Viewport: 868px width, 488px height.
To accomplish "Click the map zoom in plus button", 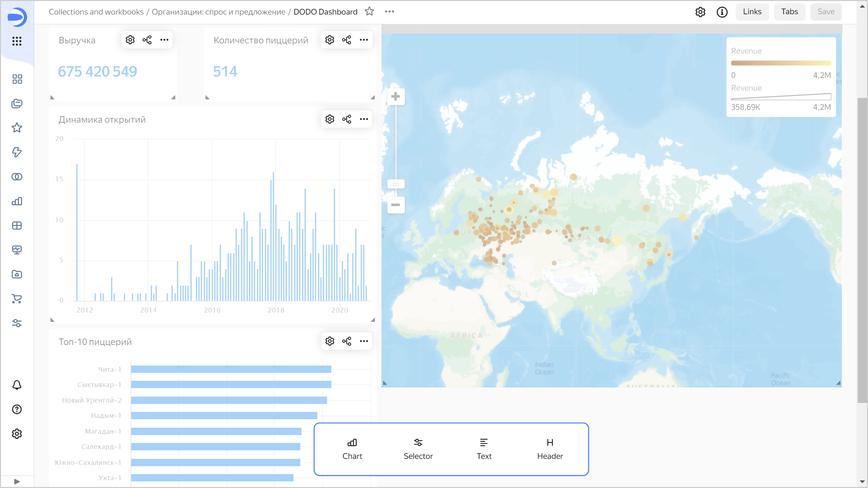I will click(395, 97).
